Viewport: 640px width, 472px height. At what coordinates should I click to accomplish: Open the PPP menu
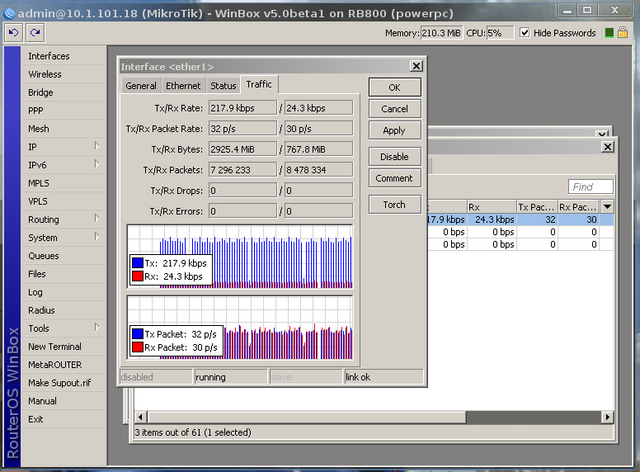(x=63, y=111)
